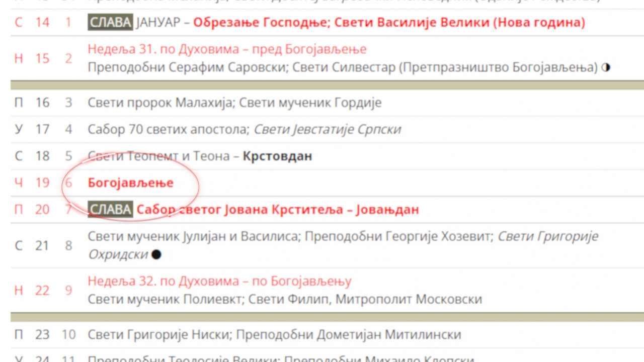Image resolution: width=644 pixels, height=362 pixels.
Task: Open Свети пророк Малахија entry
Action: [x=159, y=103]
